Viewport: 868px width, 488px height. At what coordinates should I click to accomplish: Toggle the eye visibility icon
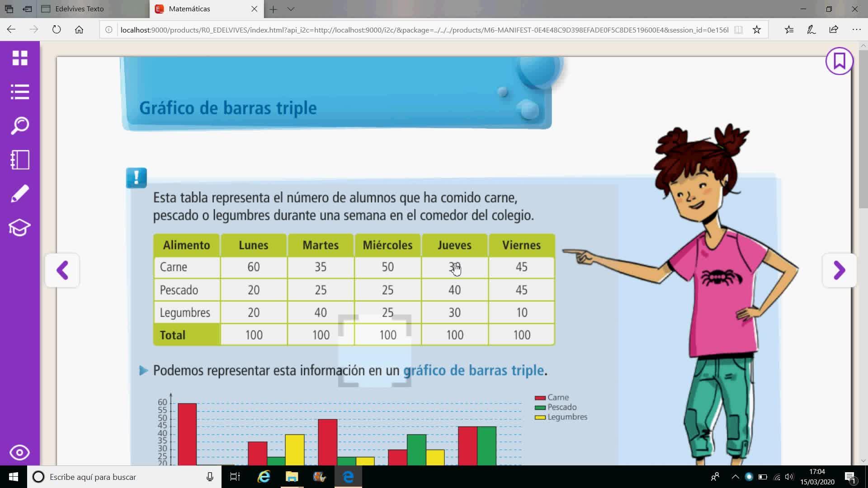tap(20, 452)
